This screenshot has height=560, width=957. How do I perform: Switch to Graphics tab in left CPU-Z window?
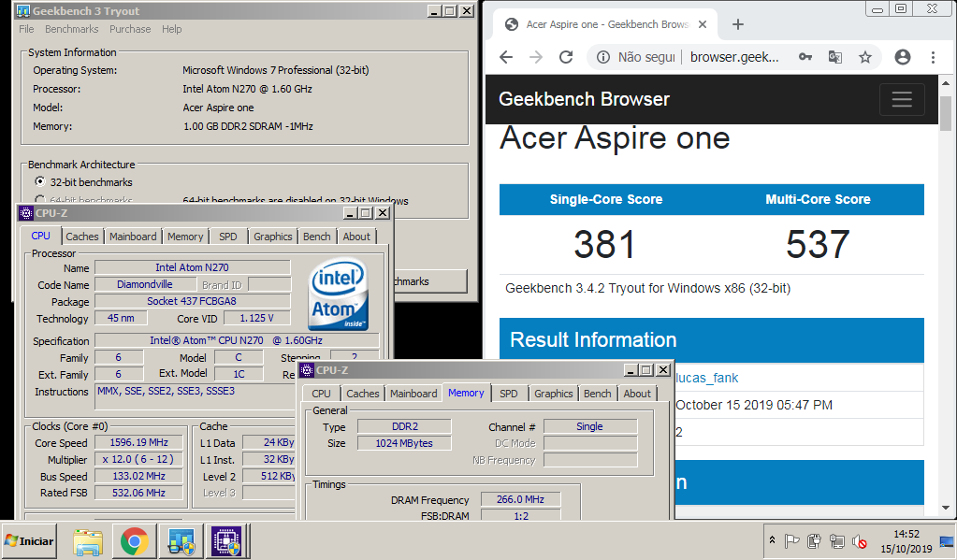point(273,237)
